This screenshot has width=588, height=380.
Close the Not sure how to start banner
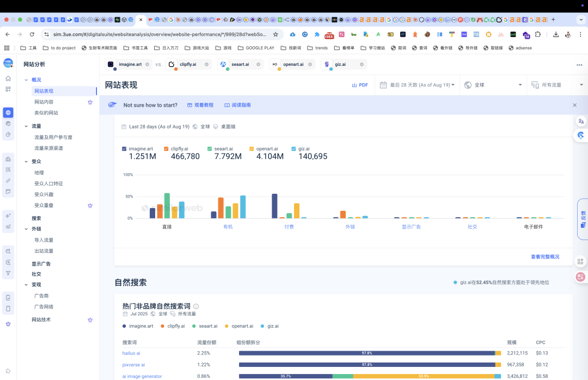[574, 105]
